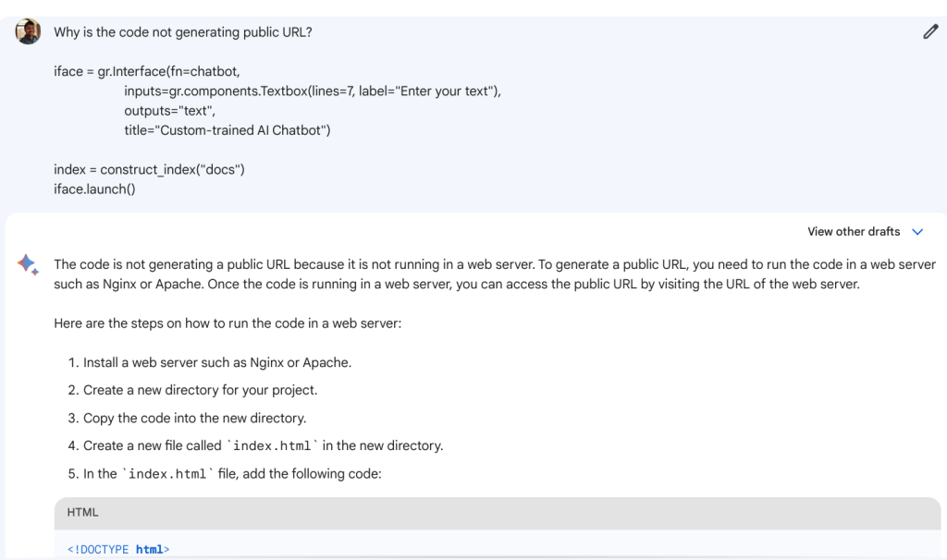Click the gr.Interface(fn=chatbot line
The image size is (947, 560).
pos(153,71)
